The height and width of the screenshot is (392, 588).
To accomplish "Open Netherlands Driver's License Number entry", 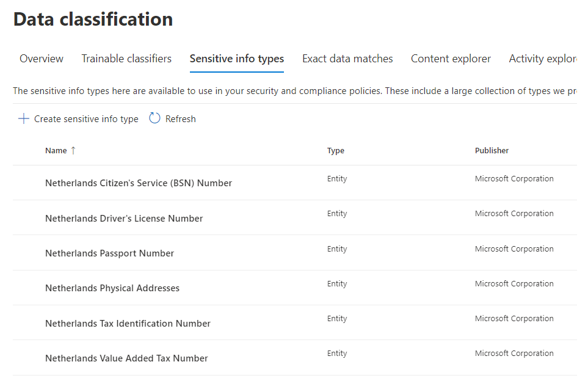I will pos(124,219).
